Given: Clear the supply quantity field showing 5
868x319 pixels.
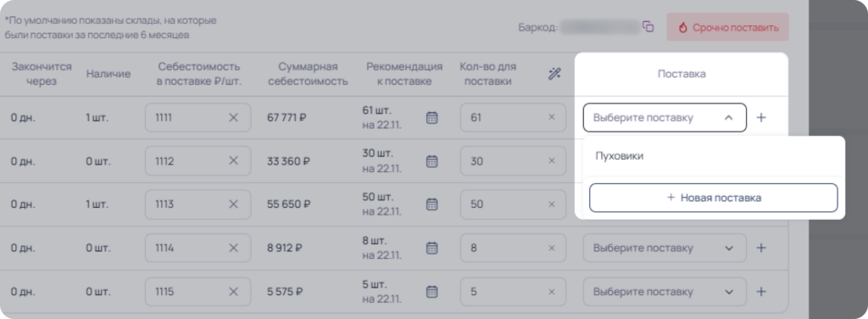Looking at the screenshot, I should coord(551,291).
